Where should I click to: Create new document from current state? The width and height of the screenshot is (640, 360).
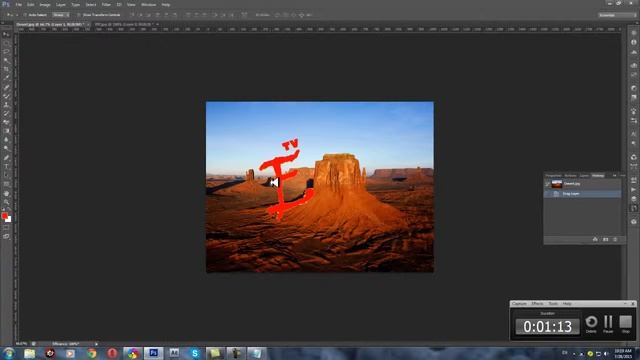coord(595,240)
